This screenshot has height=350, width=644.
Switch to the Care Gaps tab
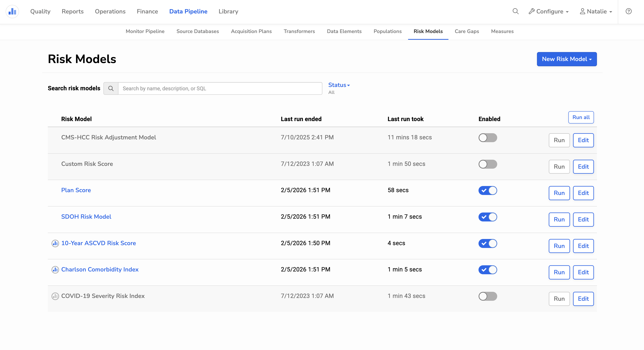click(x=467, y=32)
